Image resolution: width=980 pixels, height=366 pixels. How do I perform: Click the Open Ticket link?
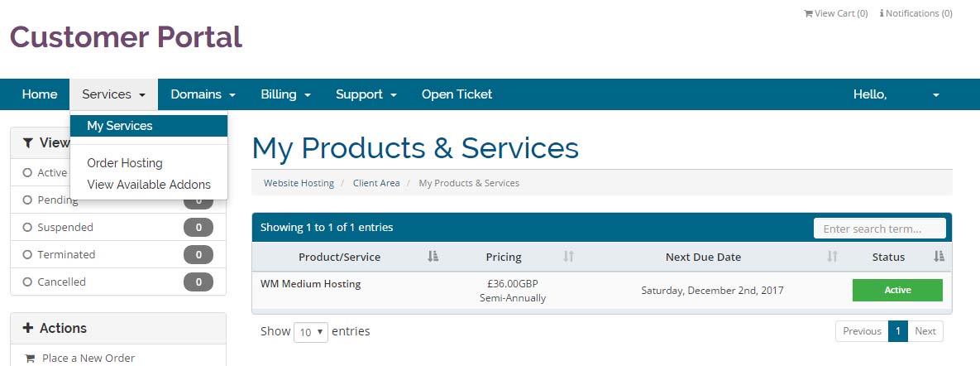coord(457,94)
